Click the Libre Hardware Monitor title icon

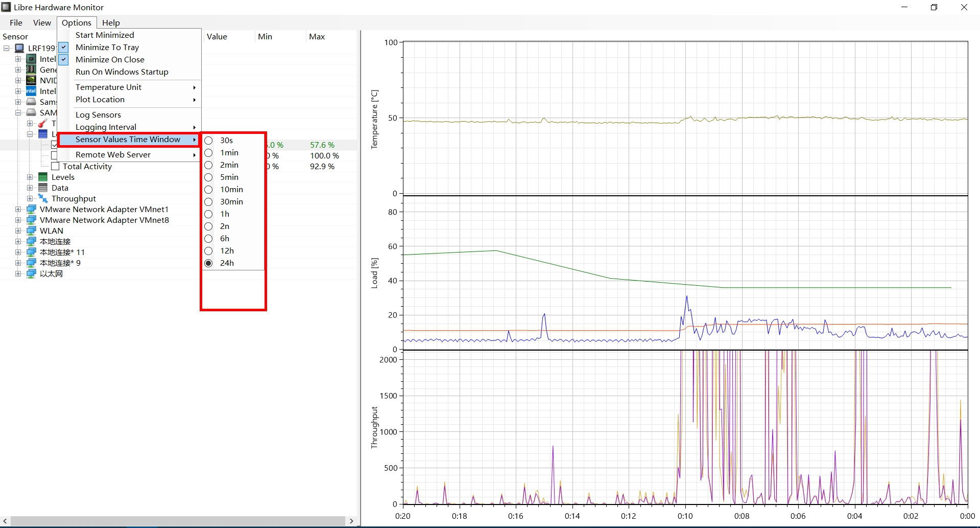pos(6,7)
